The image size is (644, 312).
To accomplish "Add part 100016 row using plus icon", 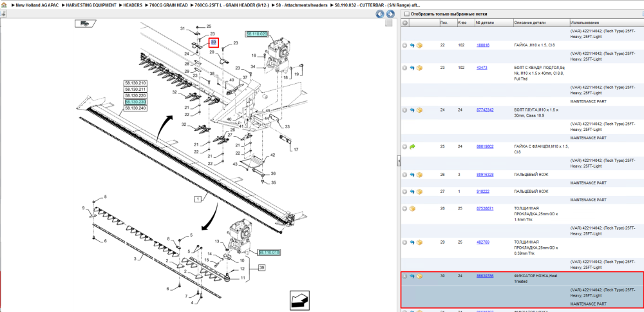I will (x=405, y=45).
